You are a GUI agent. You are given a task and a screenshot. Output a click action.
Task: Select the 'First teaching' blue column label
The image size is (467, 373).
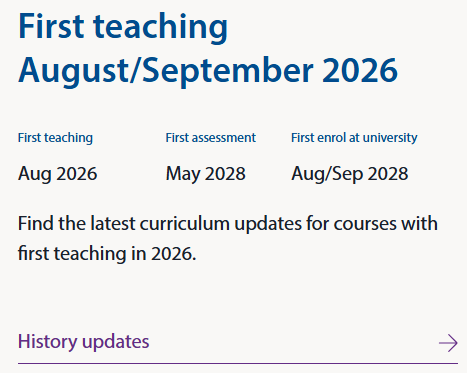(x=55, y=138)
